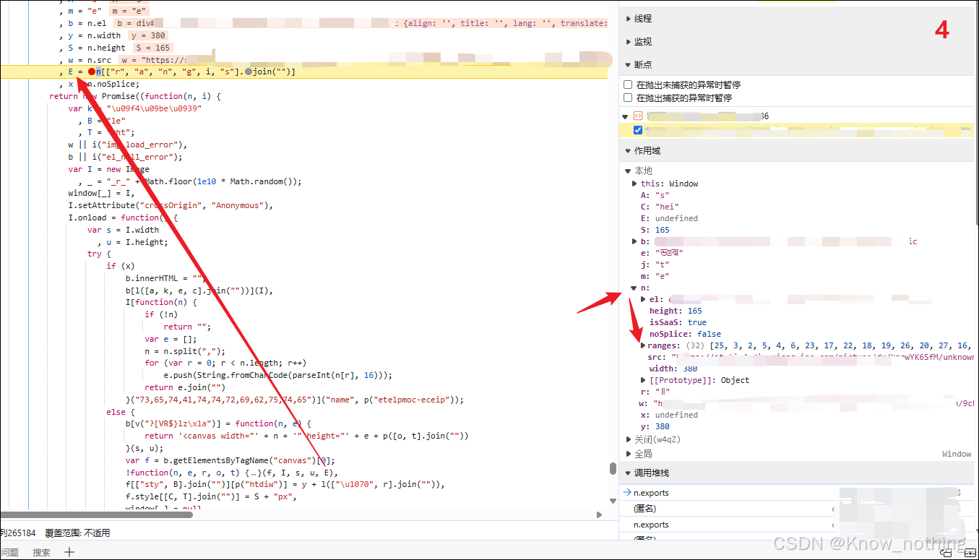Screen dimensions: 979x560
Task: Click the inline value 'S = 165' in code
Action: tap(152, 48)
